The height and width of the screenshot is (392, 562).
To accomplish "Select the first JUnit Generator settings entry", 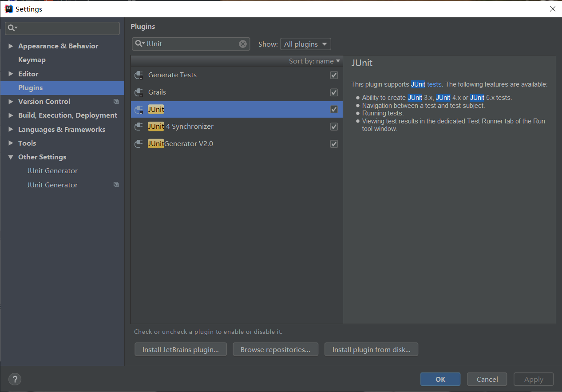I will coord(52,171).
